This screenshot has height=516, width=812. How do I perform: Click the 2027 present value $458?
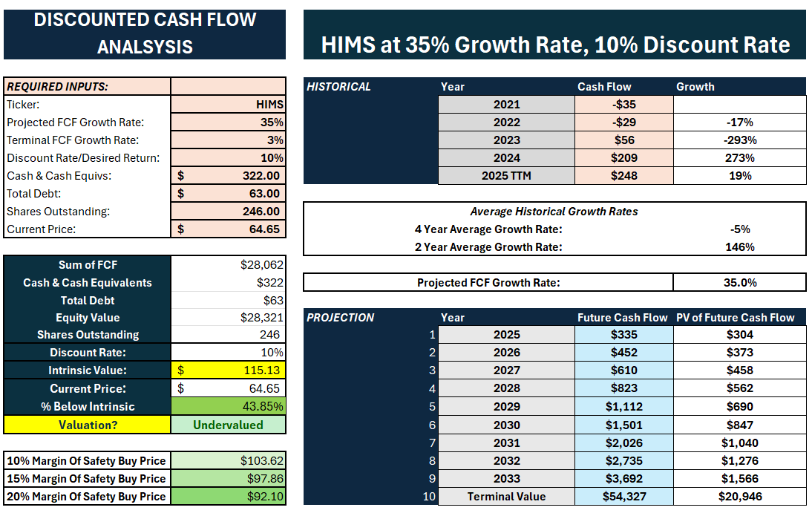(740, 370)
